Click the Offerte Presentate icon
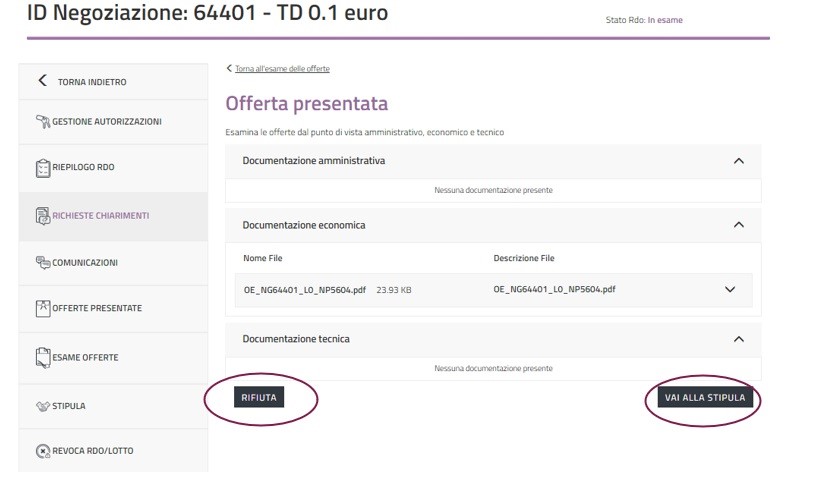 pos(43,308)
